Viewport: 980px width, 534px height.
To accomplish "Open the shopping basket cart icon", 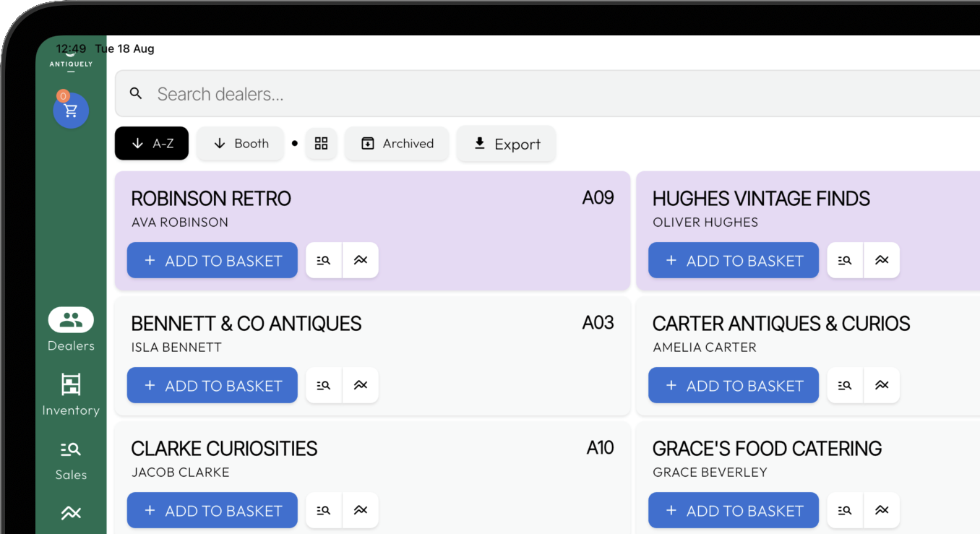I will tap(71, 111).
